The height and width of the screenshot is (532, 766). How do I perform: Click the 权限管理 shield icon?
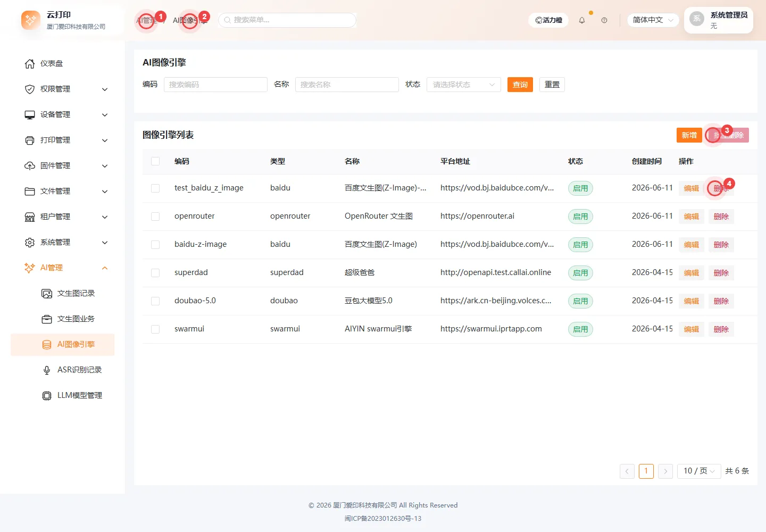click(x=30, y=89)
